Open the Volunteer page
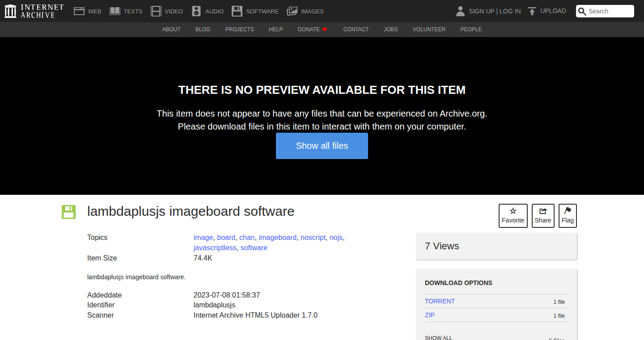Screen dimensions: 644x340 point(429,29)
